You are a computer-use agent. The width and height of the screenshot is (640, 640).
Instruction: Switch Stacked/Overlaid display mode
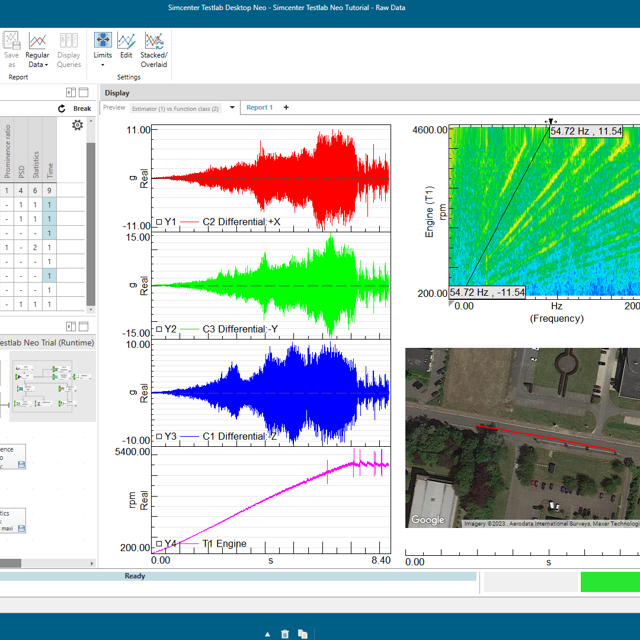[154, 49]
